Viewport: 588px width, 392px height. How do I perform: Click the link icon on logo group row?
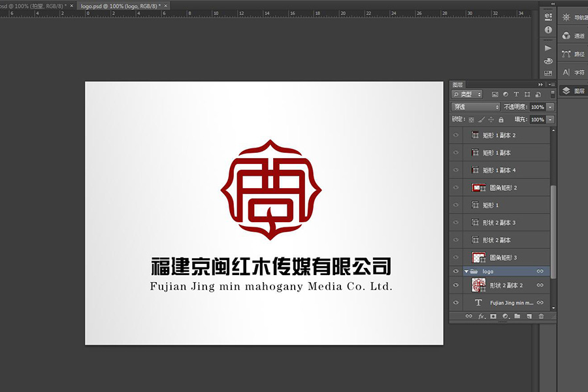(x=540, y=271)
